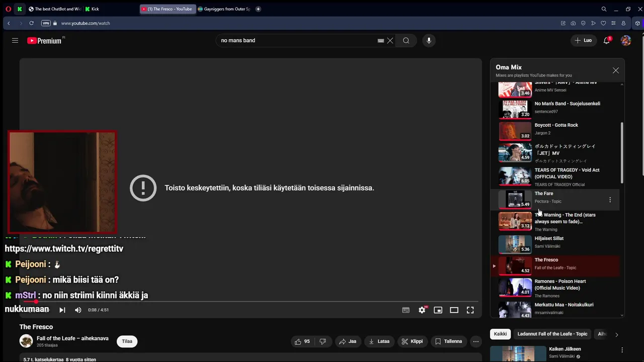644x362 pixels.
Task: Open a new browser tab with plus
Action: click(x=258, y=9)
